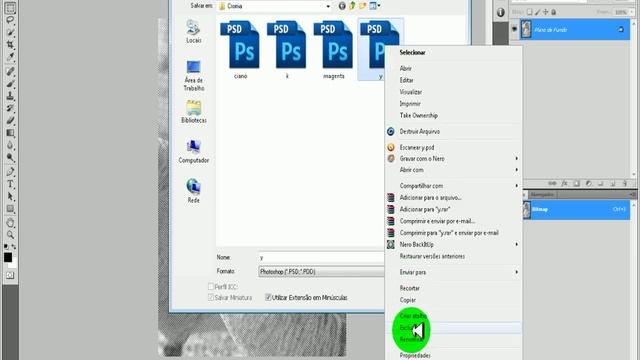Viewport: 640px width, 360px height.
Task: Click the Nome filename input field
Action: 321,258
